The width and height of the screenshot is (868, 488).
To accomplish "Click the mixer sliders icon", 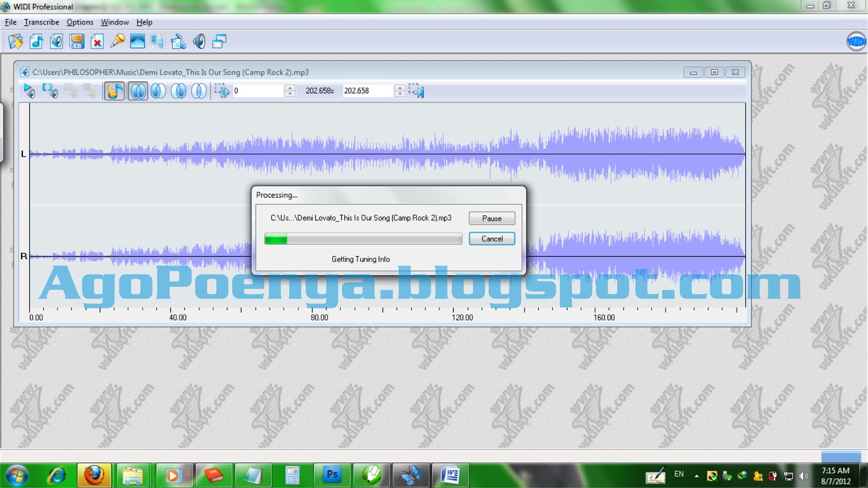I will click(158, 42).
